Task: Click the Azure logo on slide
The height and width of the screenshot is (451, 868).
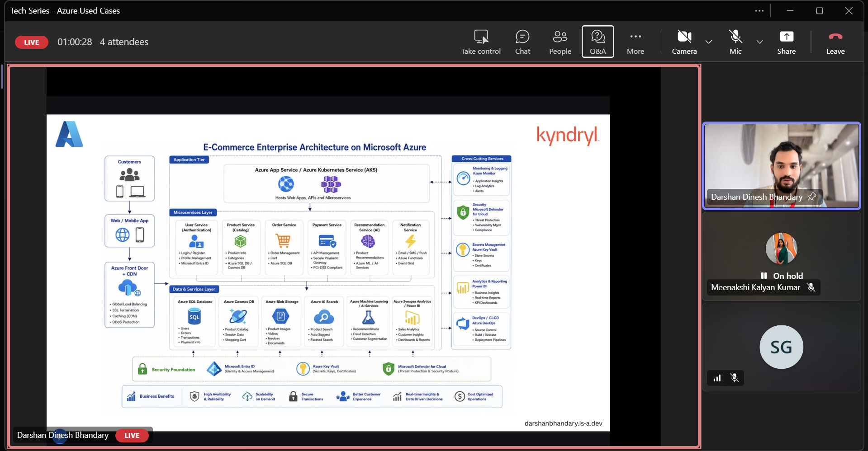Action: pos(69,134)
